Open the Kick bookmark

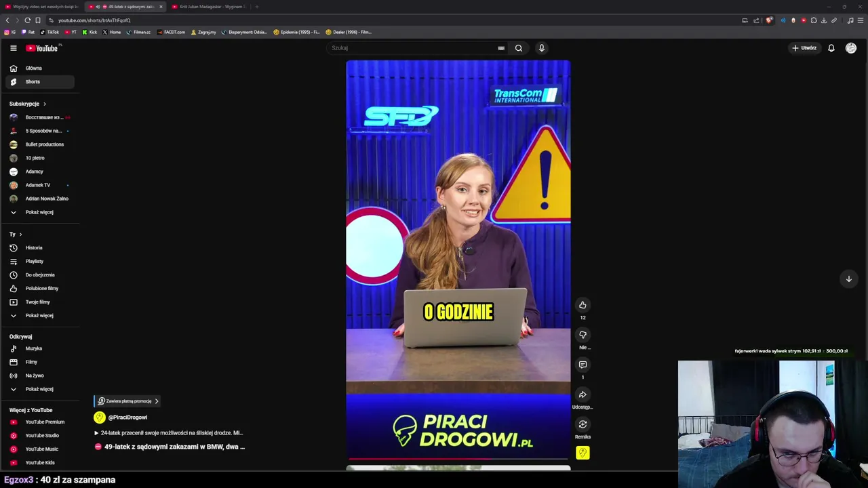point(90,32)
